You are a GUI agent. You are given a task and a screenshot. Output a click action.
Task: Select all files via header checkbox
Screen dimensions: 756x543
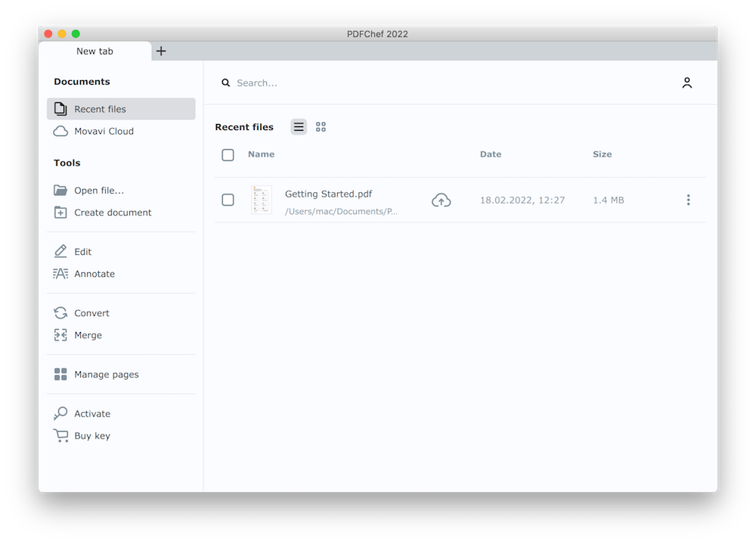[x=228, y=154]
